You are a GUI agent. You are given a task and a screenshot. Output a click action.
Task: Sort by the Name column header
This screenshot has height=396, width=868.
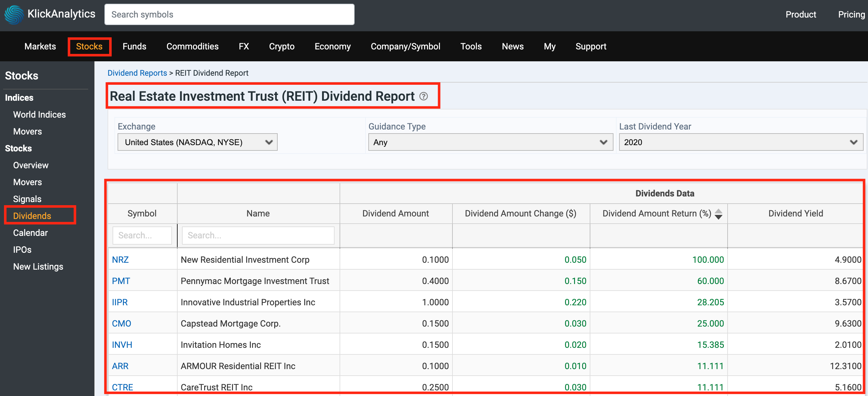tap(258, 213)
